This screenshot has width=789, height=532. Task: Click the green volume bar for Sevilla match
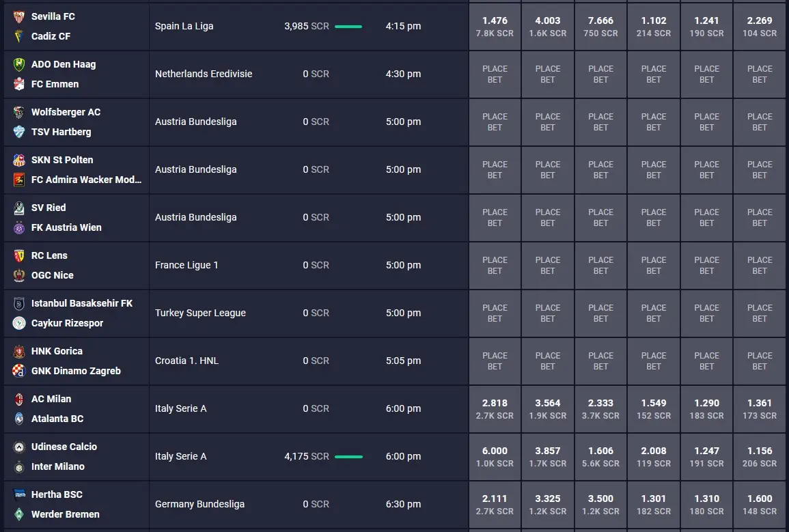point(348,26)
